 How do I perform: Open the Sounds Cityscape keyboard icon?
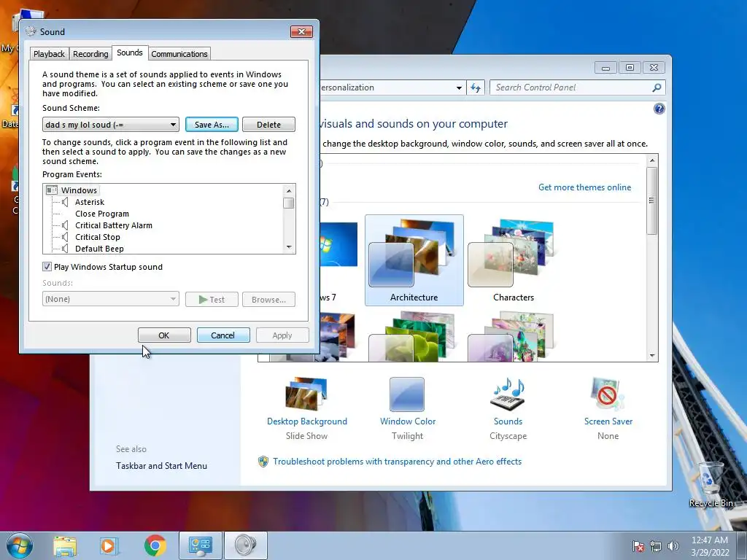tap(508, 394)
